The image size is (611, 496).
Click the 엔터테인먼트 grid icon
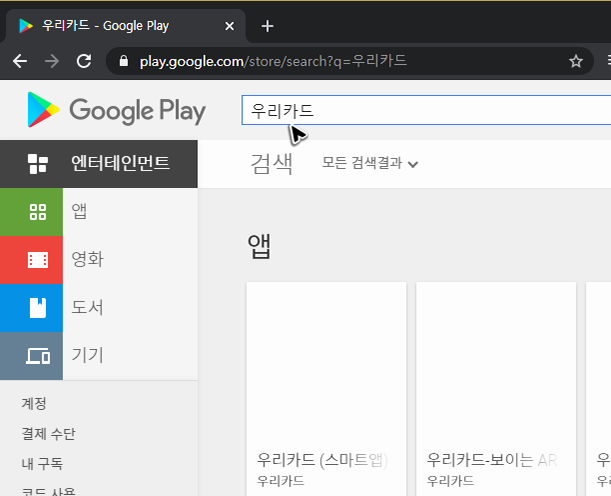click(38, 164)
